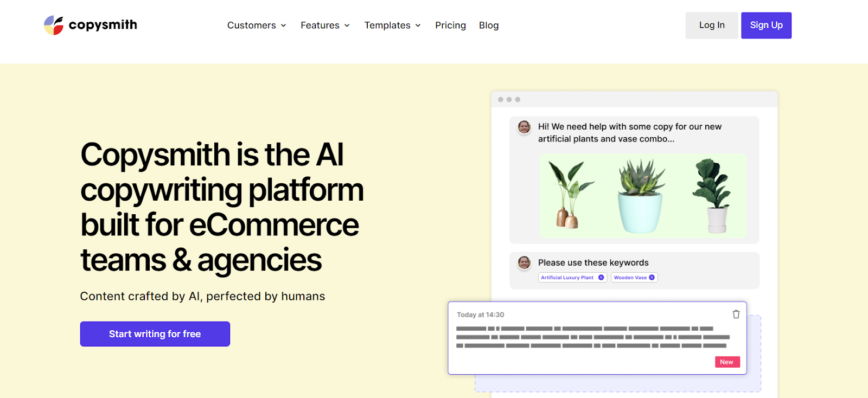Click Start writing for free
868x398 pixels.
tap(155, 334)
